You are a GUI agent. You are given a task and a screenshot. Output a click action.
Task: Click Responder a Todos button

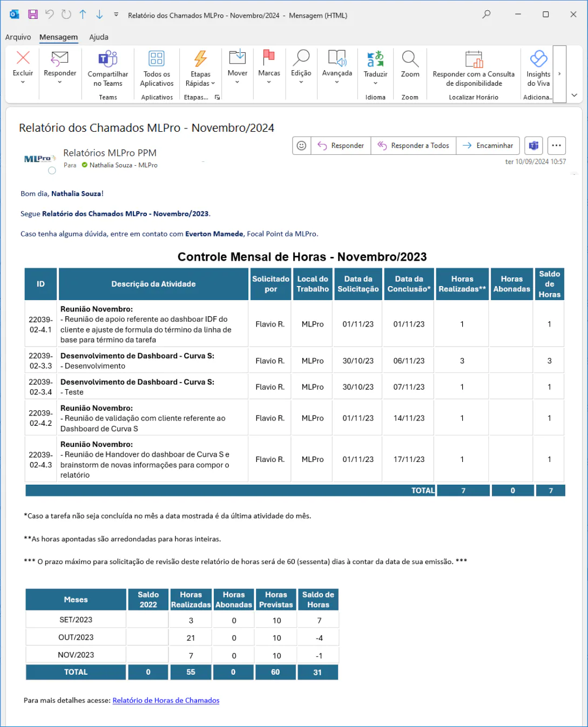tap(414, 146)
